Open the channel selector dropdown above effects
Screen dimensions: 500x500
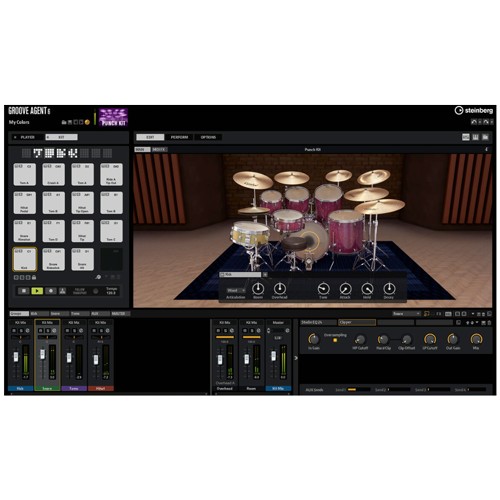click(x=406, y=314)
